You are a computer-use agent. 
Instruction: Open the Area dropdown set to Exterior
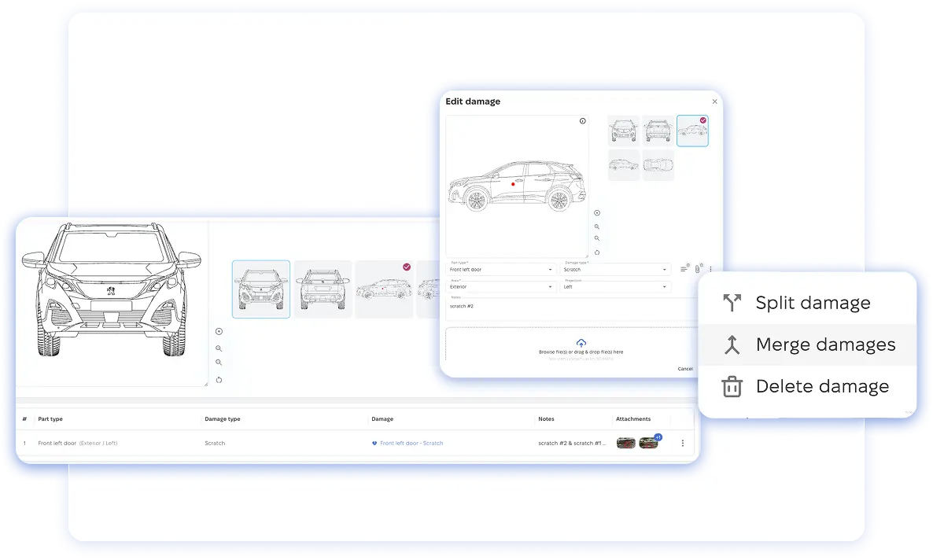502,287
